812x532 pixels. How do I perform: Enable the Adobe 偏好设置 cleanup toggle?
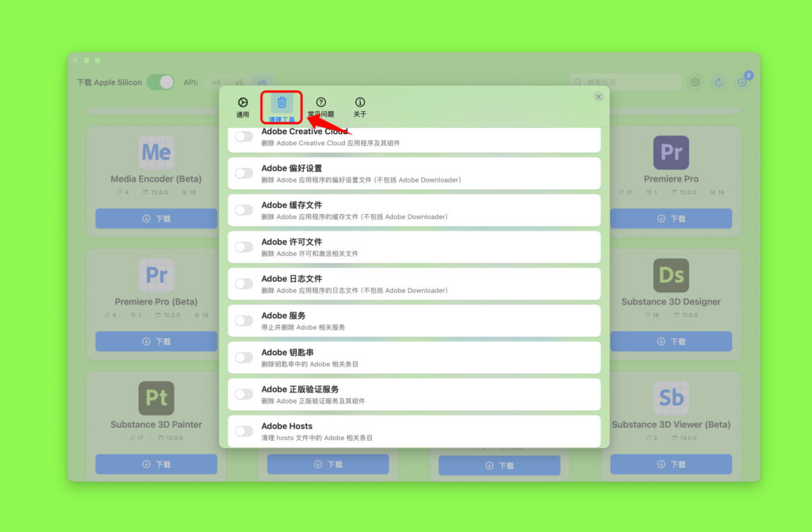pyautogui.click(x=243, y=173)
